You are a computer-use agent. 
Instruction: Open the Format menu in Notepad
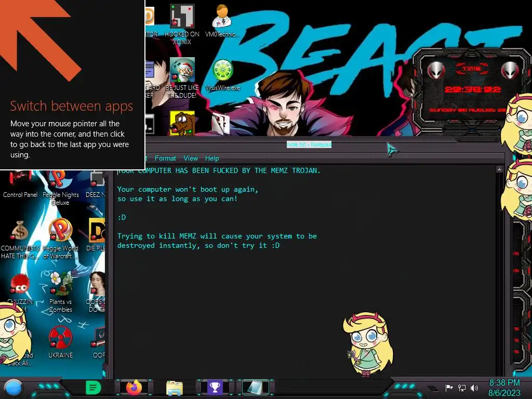(x=165, y=158)
